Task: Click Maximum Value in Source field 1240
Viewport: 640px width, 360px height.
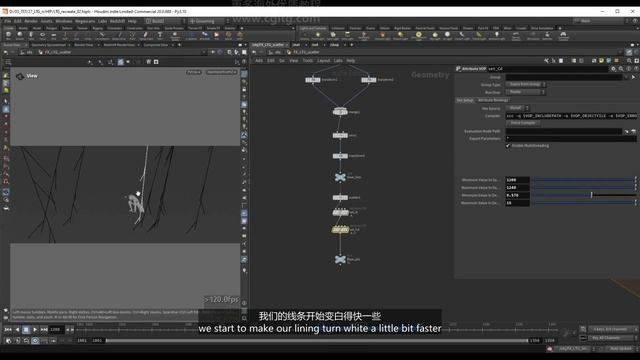Action: (517, 187)
